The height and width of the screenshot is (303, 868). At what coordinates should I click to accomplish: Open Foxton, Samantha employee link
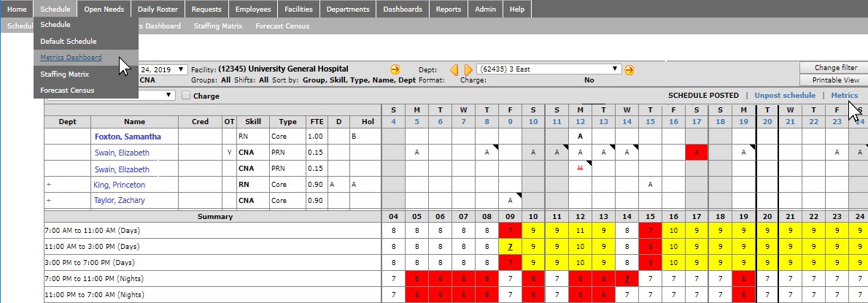pos(128,137)
